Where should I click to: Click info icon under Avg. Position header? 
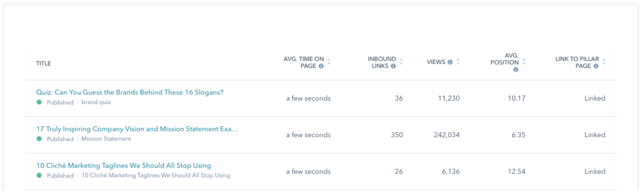pyautogui.click(x=515, y=70)
